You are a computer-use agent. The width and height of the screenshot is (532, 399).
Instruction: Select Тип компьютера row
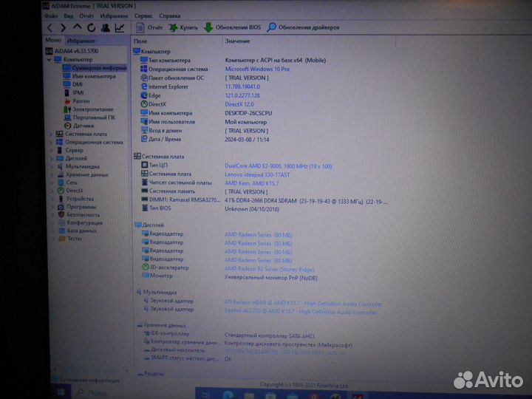point(233,61)
